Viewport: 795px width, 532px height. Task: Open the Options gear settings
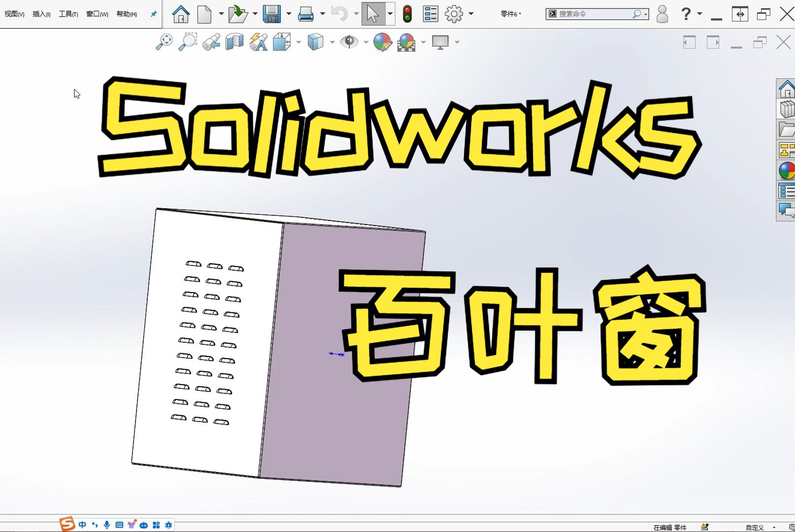pyautogui.click(x=454, y=14)
